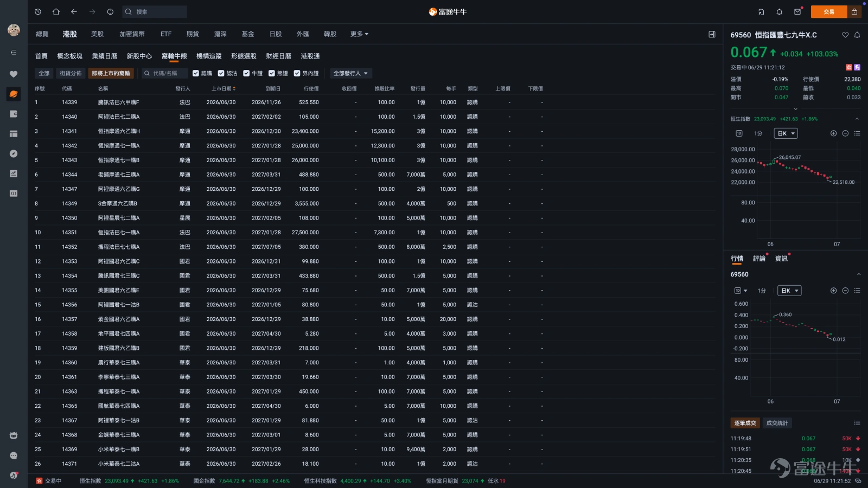Open the watchlist heart icon in left sidebar
868x488 pixels.
(x=14, y=74)
